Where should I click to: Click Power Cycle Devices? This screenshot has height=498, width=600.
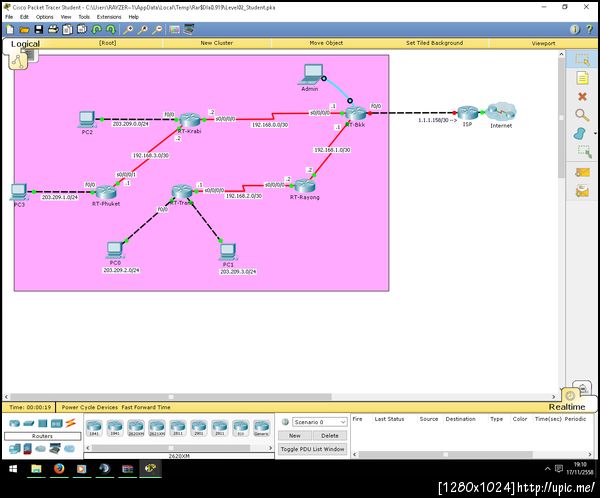(x=90, y=407)
